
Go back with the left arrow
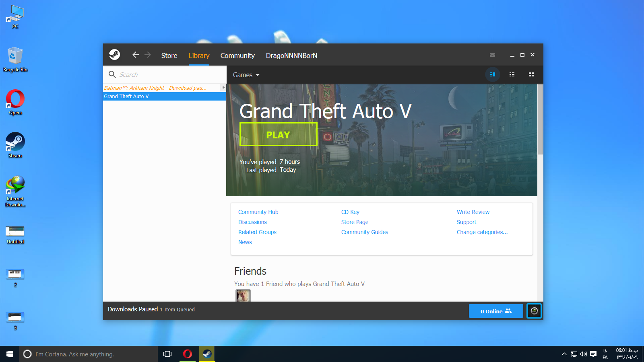(x=136, y=55)
